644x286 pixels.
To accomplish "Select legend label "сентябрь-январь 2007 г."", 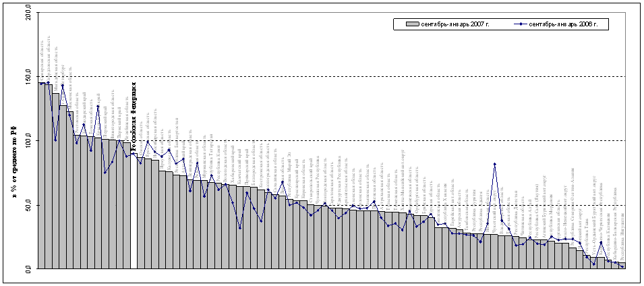I will point(457,24).
